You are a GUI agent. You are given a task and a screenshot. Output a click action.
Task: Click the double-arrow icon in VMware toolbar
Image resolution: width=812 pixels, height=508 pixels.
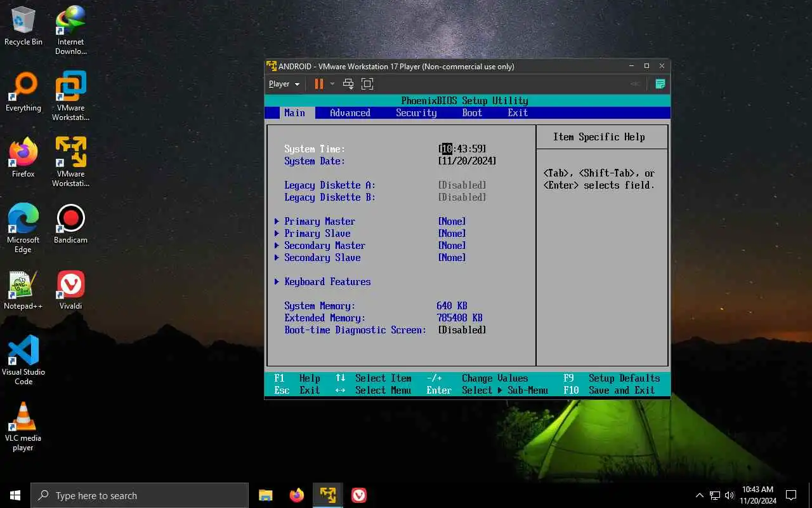click(x=635, y=84)
